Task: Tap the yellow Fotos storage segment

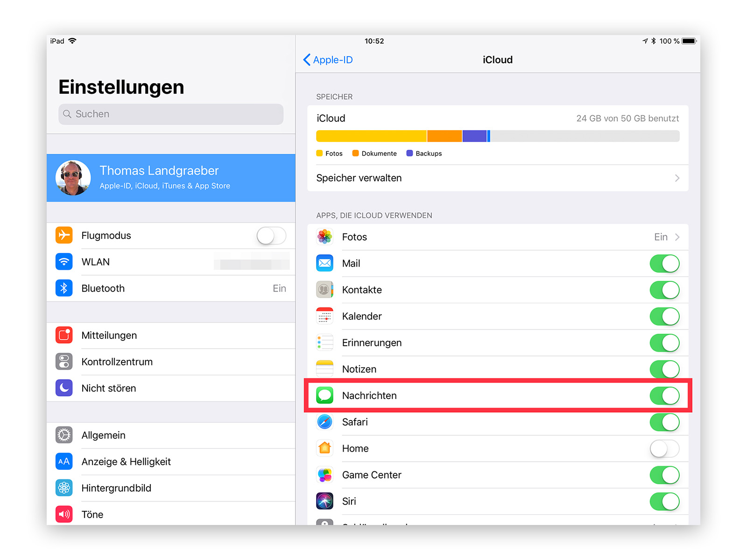Action: point(371,136)
